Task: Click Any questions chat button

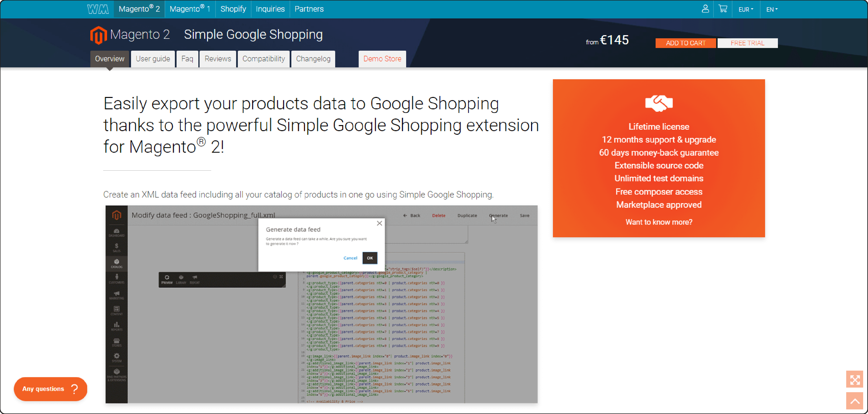Action: [51, 389]
